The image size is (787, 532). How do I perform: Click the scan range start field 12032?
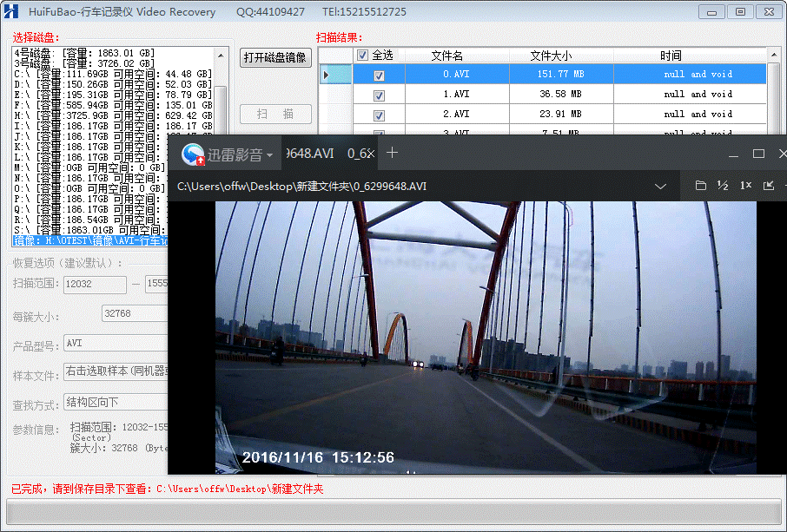[x=95, y=285]
